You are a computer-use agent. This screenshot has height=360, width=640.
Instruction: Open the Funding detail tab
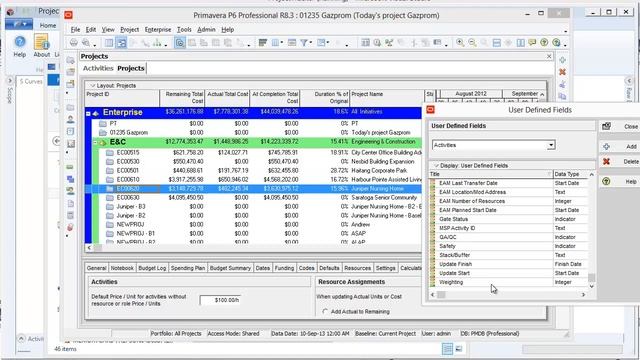[284, 268]
